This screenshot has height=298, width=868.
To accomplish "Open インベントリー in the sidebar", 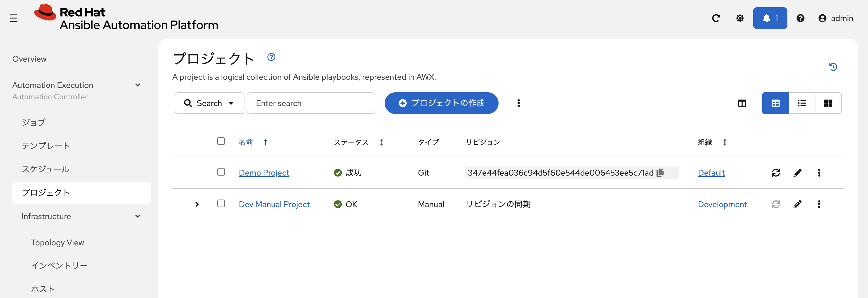I will [59, 266].
